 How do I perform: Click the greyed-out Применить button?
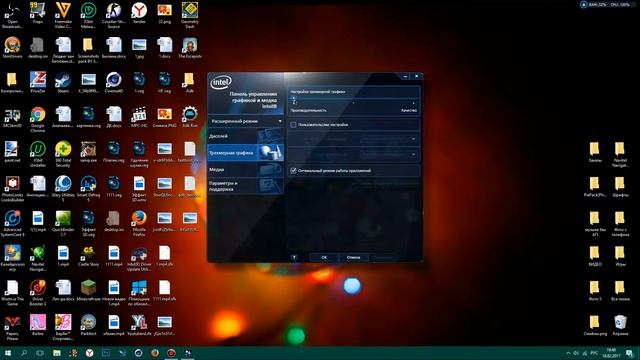click(x=383, y=258)
